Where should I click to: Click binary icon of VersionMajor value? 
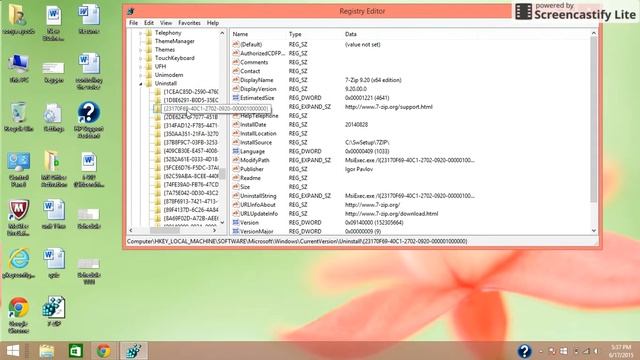(236, 231)
